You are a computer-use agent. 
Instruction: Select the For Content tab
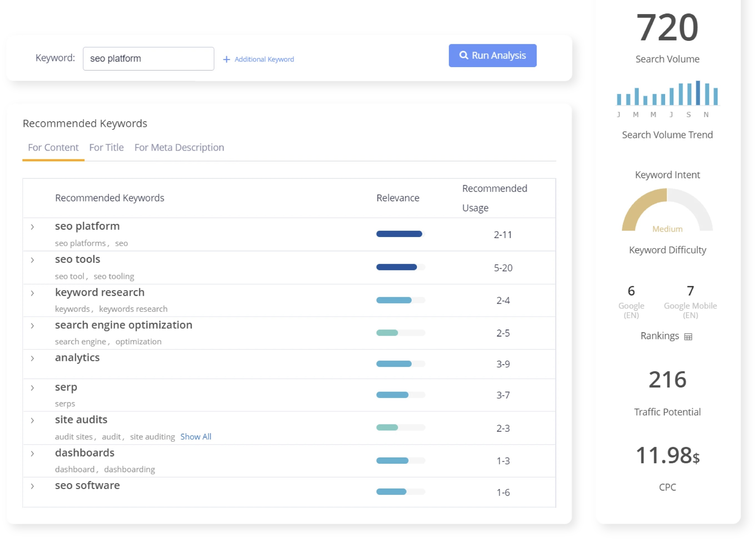(53, 147)
